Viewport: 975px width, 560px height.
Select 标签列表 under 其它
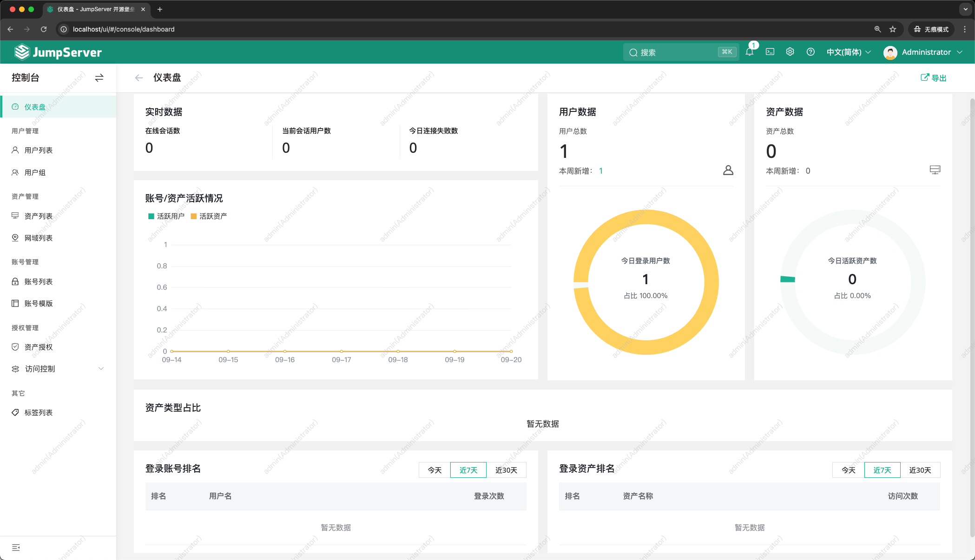39,412
